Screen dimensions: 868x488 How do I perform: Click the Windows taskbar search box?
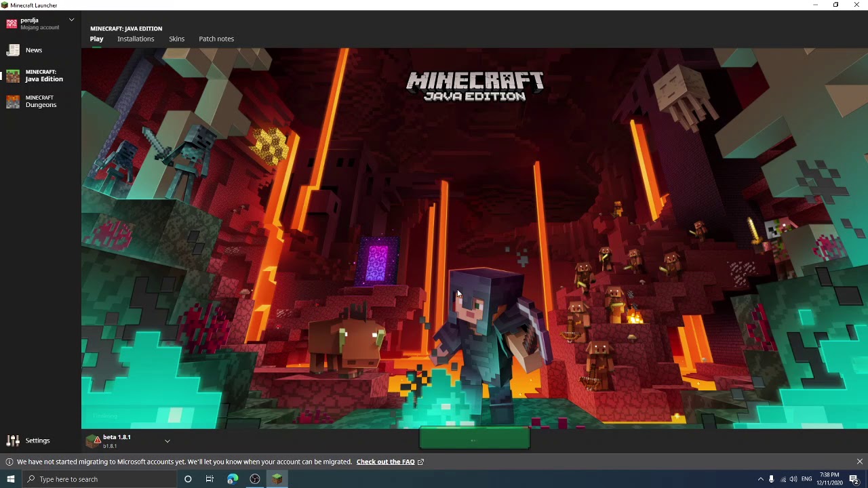[99, 479]
